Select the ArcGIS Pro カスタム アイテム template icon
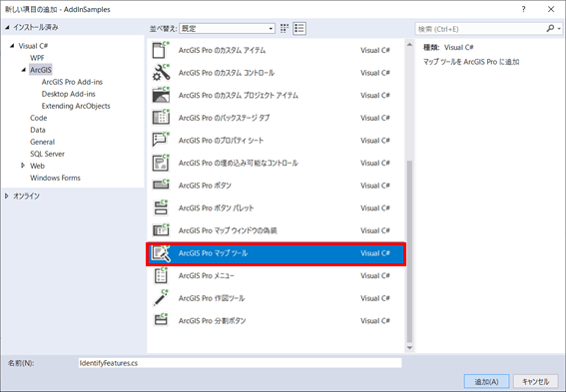Screen dimensions: 566x392 pyautogui.click(x=161, y=50)
